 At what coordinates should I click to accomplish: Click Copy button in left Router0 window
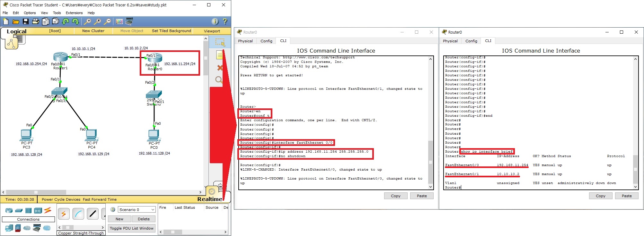coord(396,196)
